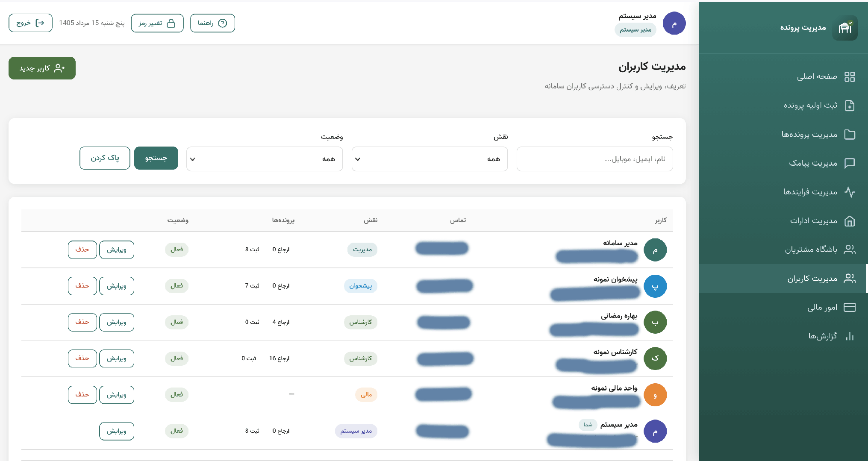Delete the واحد مالی نمونه user
The image size is (868, 461).
(82, 395)
